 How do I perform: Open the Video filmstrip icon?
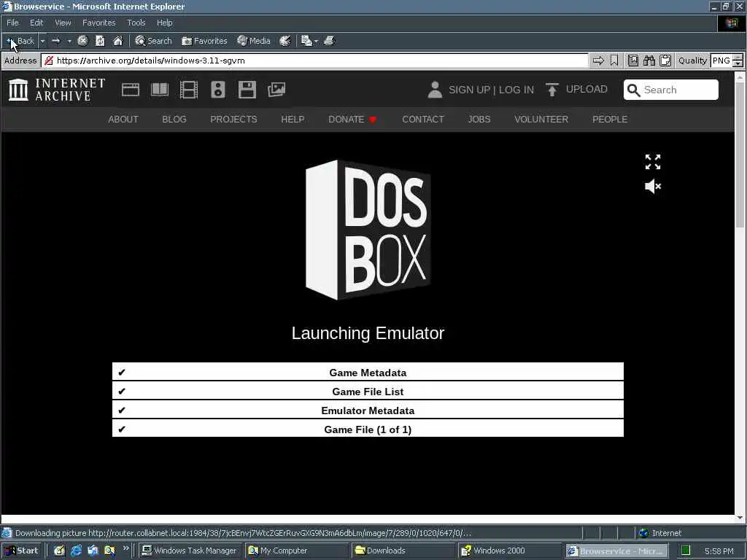(x=189, y=90)
